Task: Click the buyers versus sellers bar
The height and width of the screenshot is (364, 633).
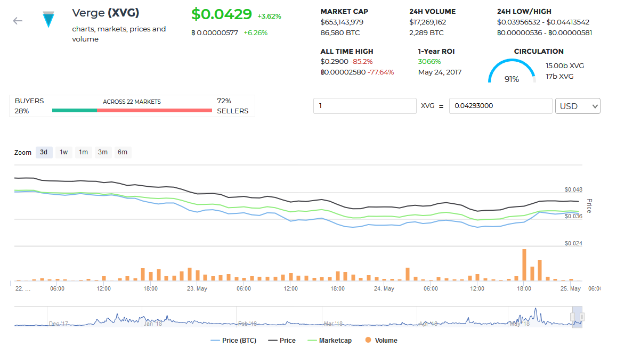Action: (x=132, y=111)
